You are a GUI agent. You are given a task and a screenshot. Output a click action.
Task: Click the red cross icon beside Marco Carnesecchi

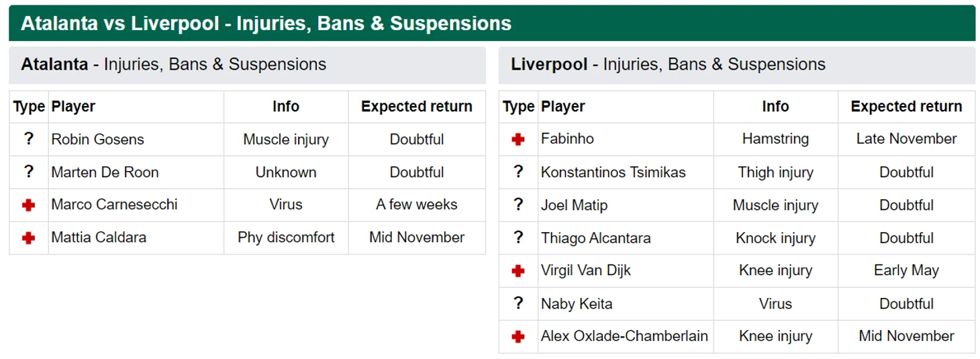tap(28, 205)
